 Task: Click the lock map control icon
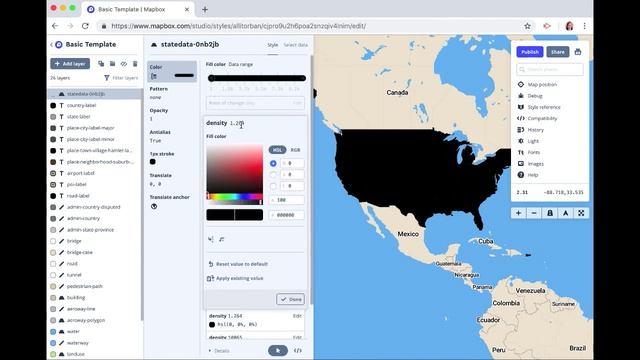pos(550,213)
